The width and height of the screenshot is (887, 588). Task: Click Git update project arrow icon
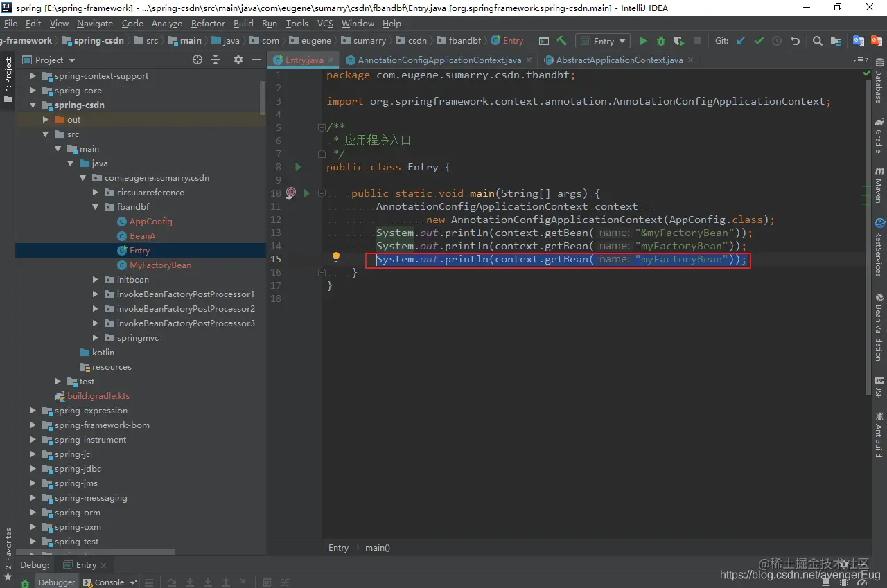point(741,41)
